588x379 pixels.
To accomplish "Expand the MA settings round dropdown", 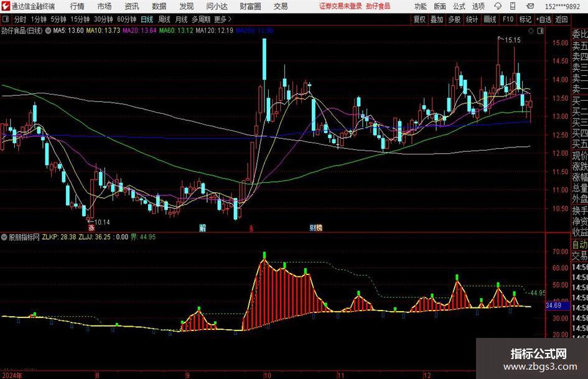I will pos(48,30).
